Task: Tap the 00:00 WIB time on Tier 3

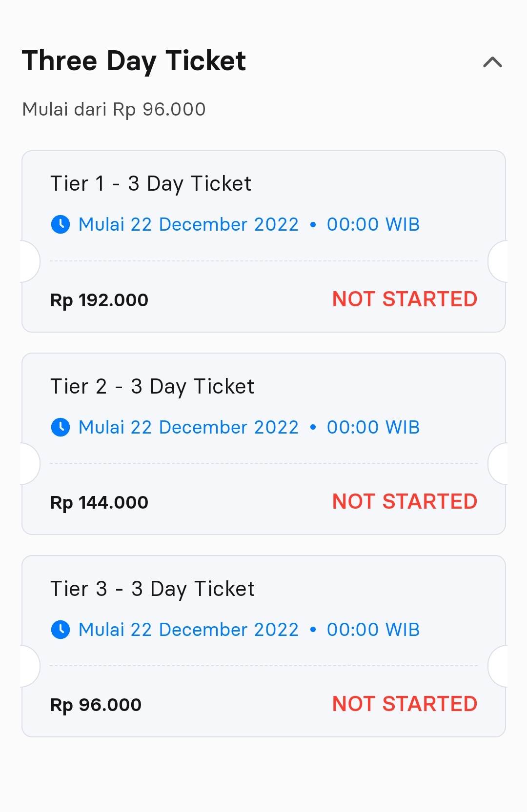Action: click(x=373, y=630)
